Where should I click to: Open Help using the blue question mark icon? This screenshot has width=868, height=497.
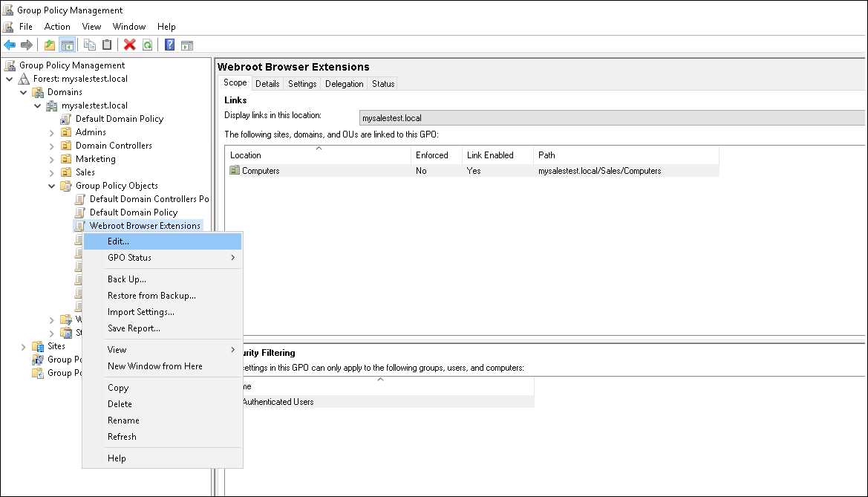pyautogui.click(x=167, y=44)
